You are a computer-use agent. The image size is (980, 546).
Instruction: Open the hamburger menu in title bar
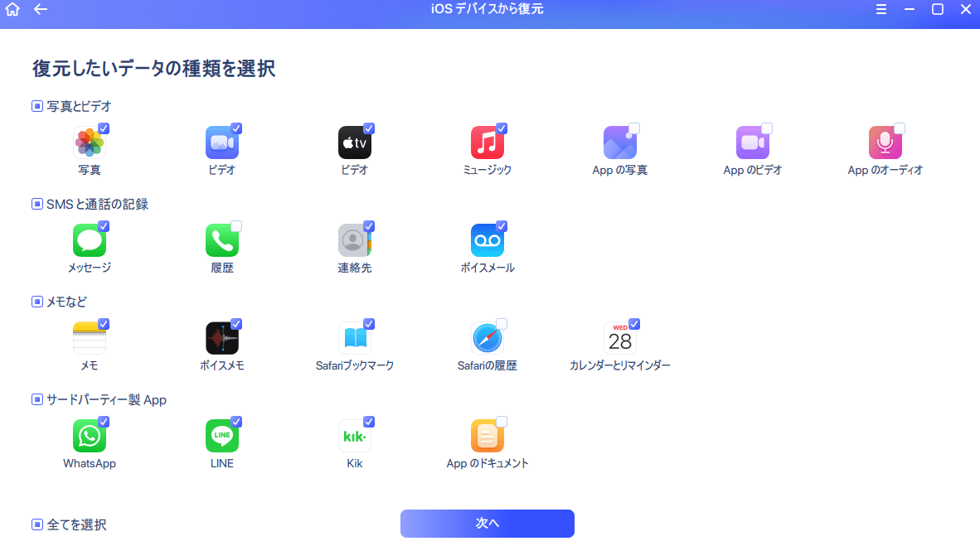(881, 9)
